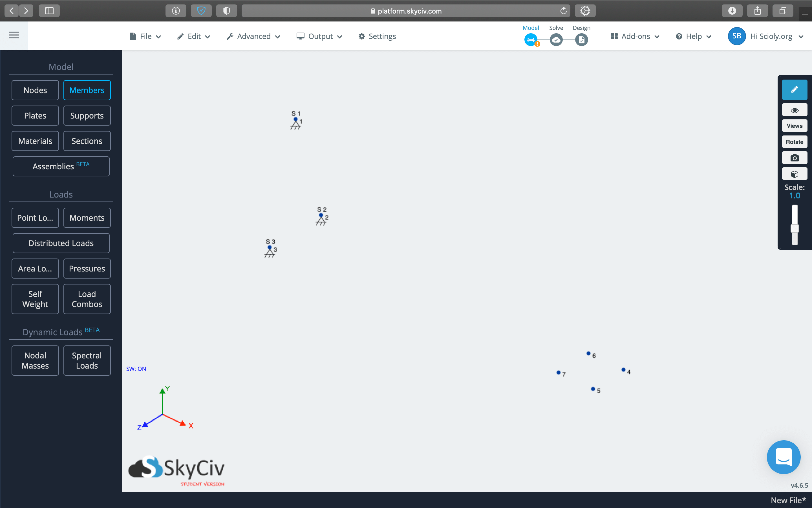Open the Materials panel
Viewport: 812px width, 508px height.
35,141
